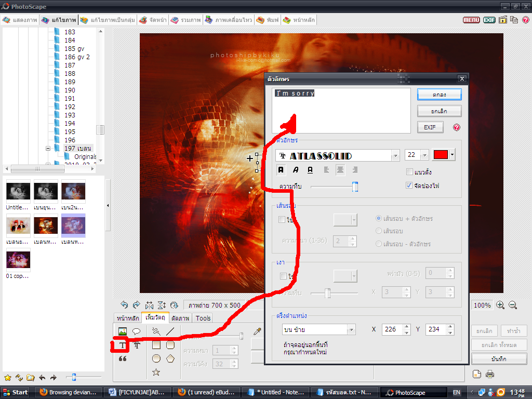This screenshot has width=532, height=399.
Task: Switch to the จัดหน้า page tab
Action: [x=153, y=20]
